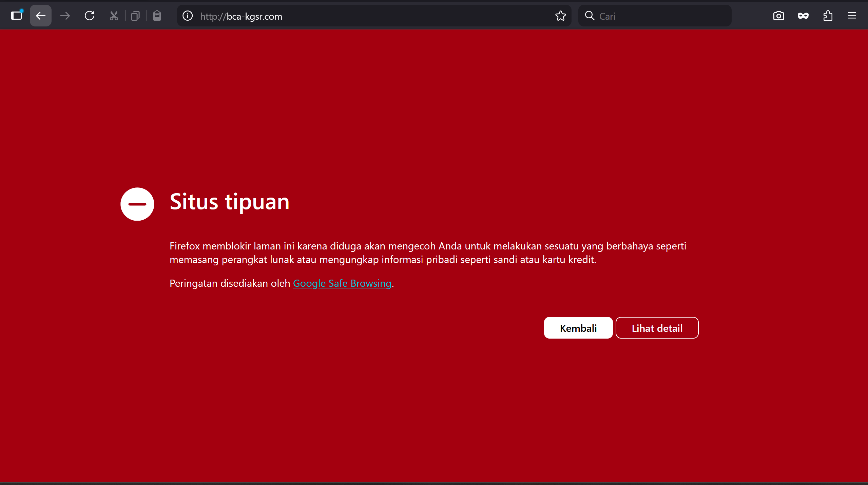Reload the current page

click(x=90, y=16)
